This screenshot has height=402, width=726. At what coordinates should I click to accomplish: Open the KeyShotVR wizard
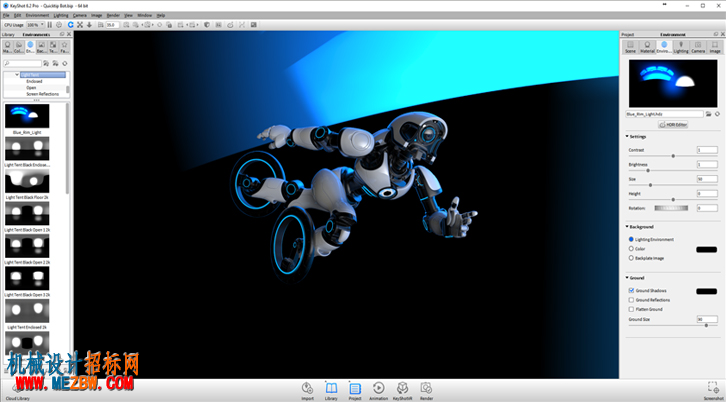402,390
